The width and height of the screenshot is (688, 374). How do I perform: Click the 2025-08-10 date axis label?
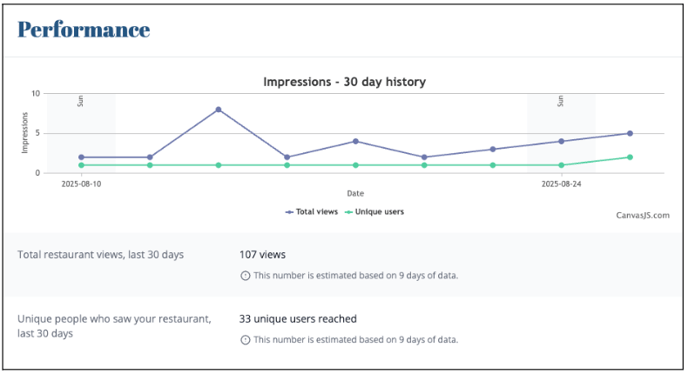pos(81,184)
